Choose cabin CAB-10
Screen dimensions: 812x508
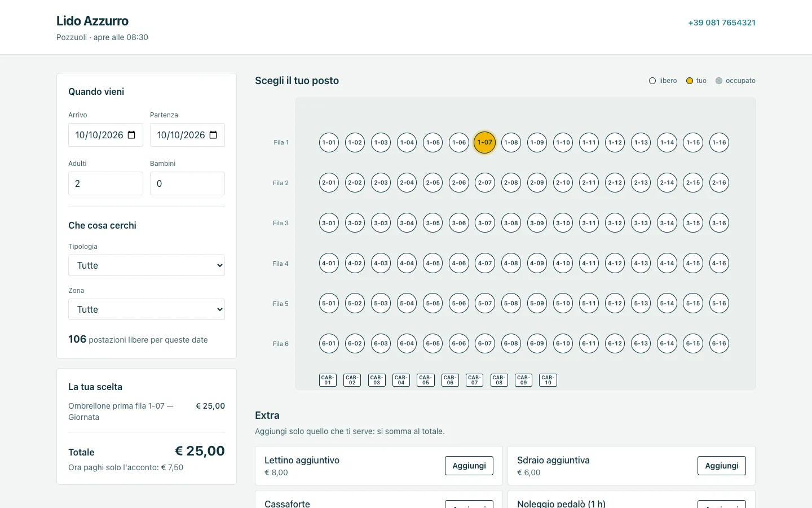(548, 380)
